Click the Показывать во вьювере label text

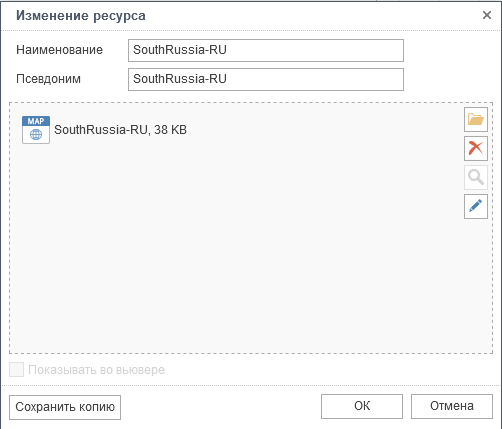[97, 370]
